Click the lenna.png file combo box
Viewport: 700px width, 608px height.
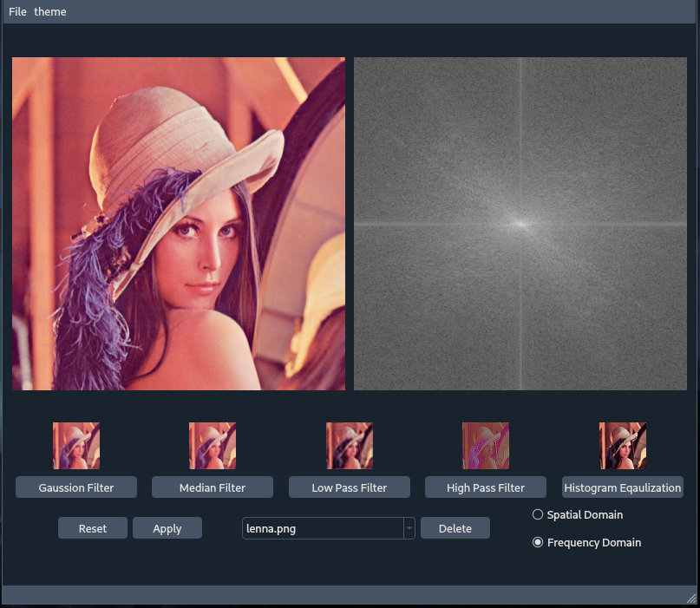329,528
